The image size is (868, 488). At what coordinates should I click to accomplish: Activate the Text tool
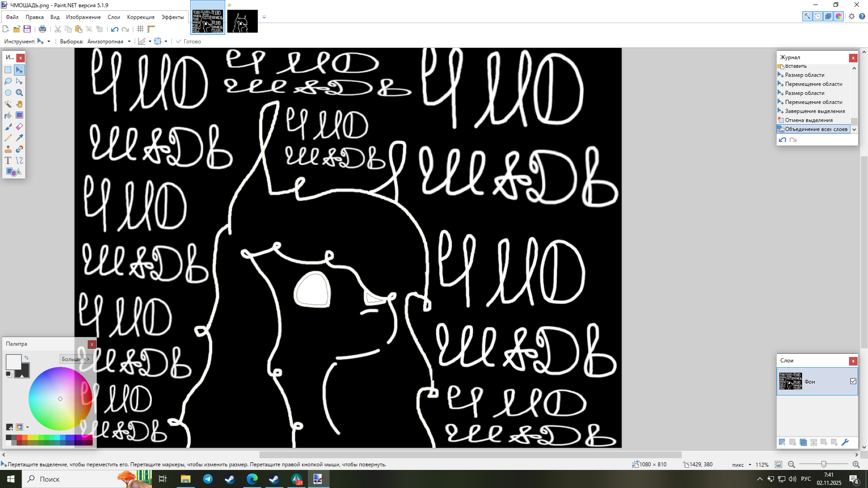(8, 160)
